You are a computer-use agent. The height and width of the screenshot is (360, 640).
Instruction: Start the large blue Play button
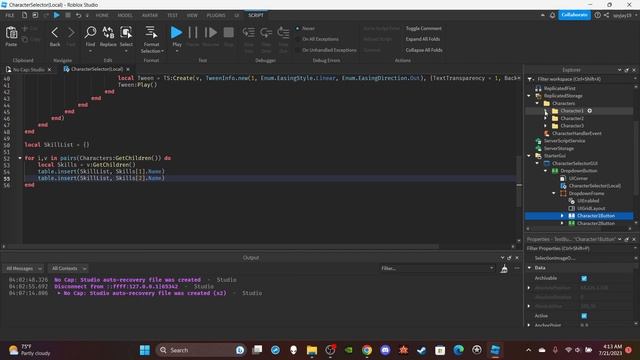(x=176, y=32)
